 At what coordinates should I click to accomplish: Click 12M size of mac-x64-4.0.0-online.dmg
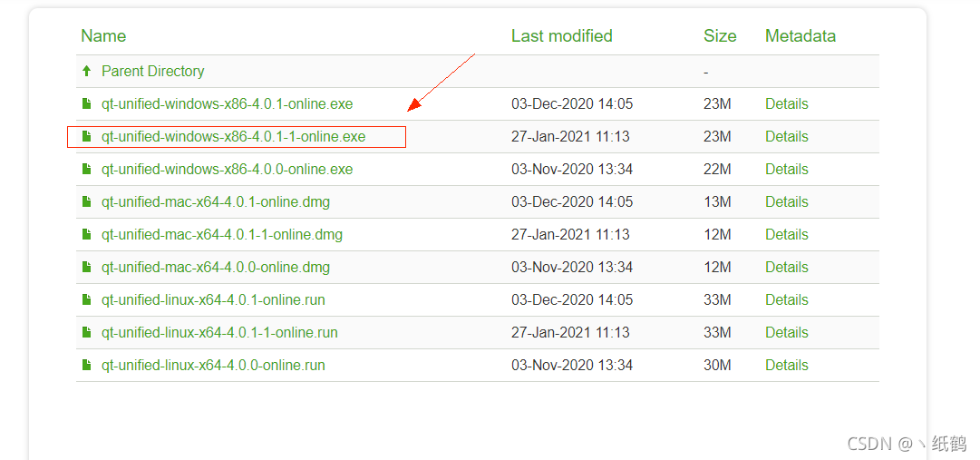click(x=717, y=268)
